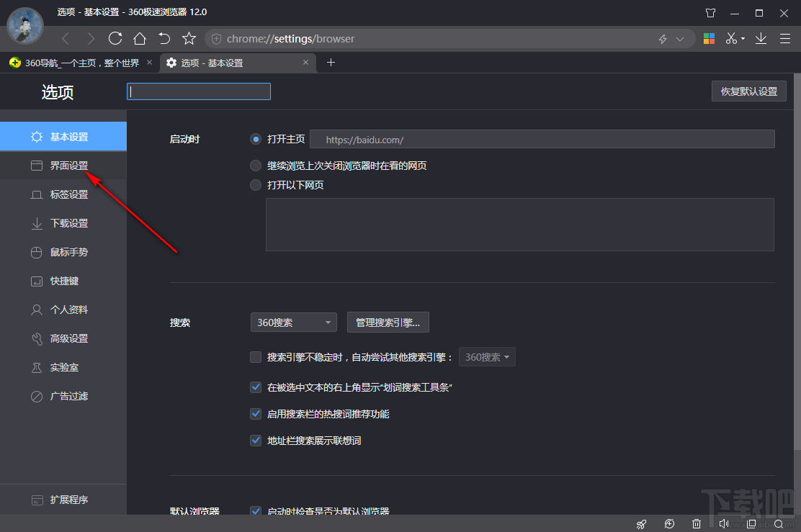Click the homepage URL field with baidu.com
Screen dimensions: 801x532
(x=542, y=140)
